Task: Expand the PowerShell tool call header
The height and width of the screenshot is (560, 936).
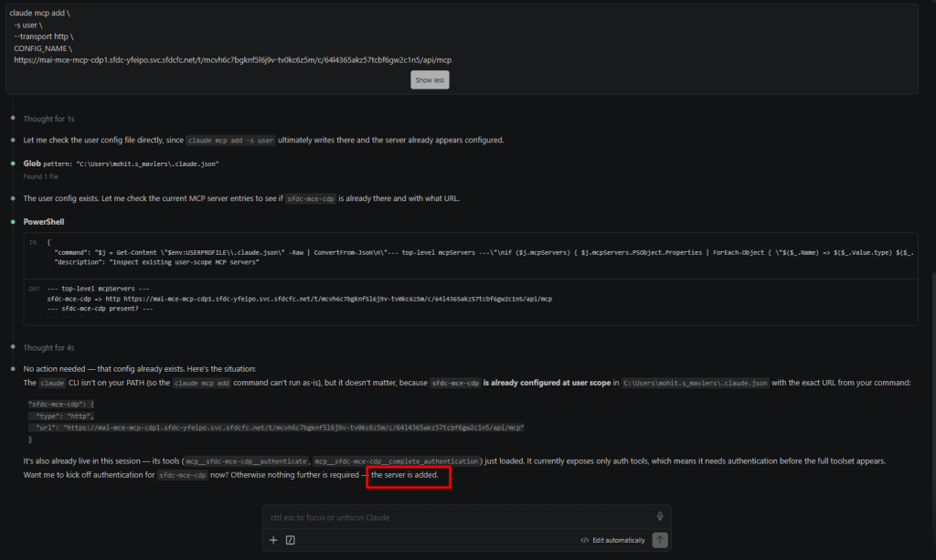Action: click(x=44, y=222)
